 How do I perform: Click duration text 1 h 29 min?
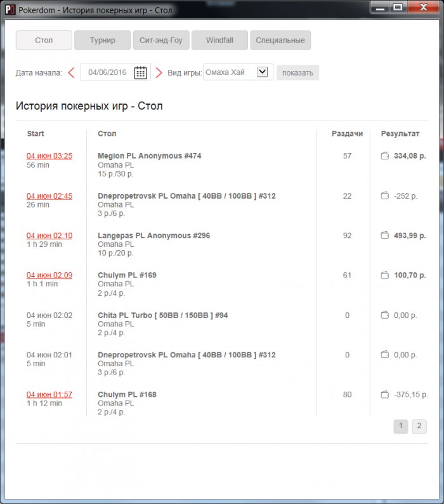click(x=44, y=244)
